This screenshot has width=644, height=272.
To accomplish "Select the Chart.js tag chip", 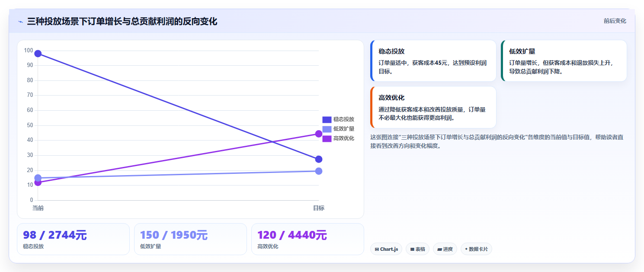I will pos(386,249).
